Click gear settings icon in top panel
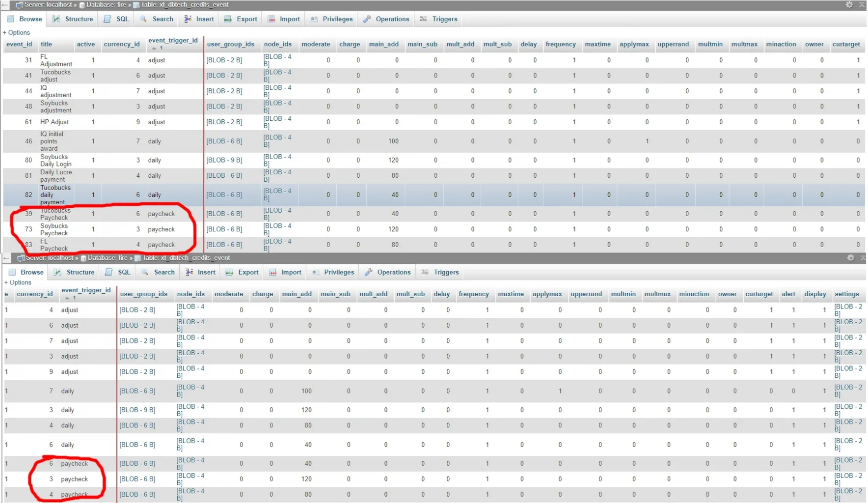The height and width of the screenshot is (503, 868). 849,4
